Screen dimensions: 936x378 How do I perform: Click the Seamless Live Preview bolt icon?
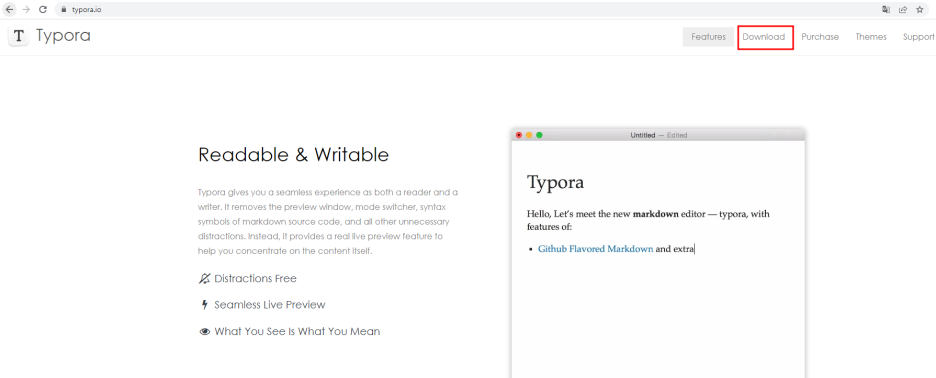point(204,305)
